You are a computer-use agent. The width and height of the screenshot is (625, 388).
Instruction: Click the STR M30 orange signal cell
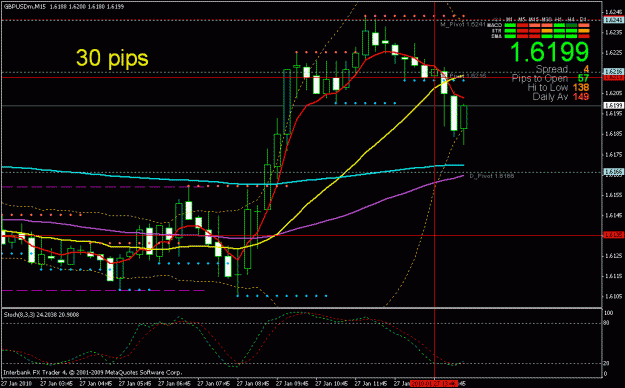tap(547, 31)
